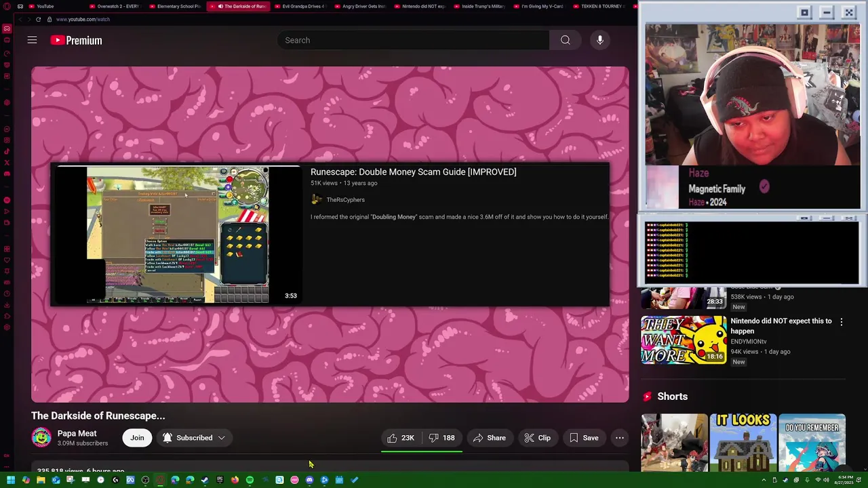Visit ENDYMIONtv channel name
The image size is (868, 488).
pos(749,342)
